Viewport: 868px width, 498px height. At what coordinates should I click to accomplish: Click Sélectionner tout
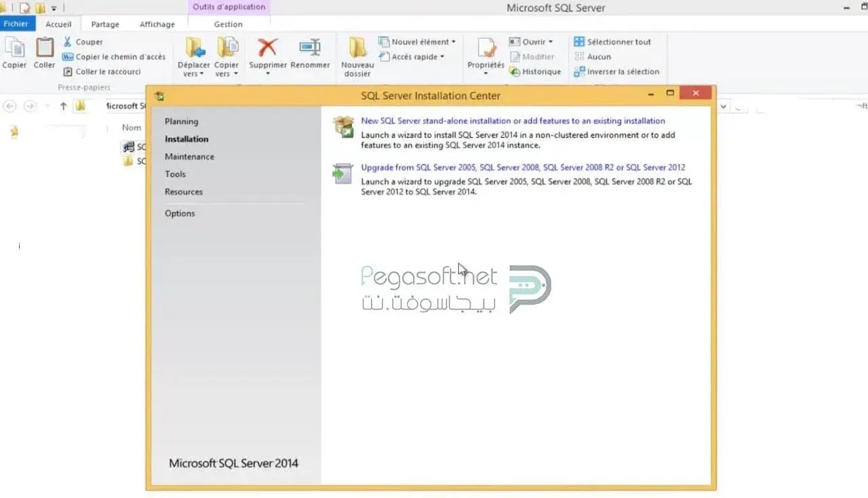tap(612, 42)
